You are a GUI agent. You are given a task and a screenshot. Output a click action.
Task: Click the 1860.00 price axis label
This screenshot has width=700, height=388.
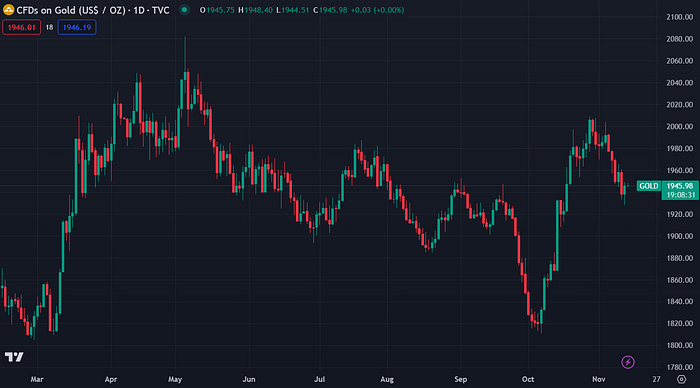[679, 280]
